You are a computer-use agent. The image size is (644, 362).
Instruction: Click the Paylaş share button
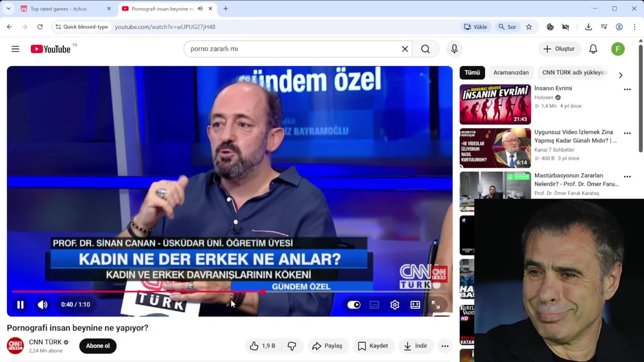(327, 346)
